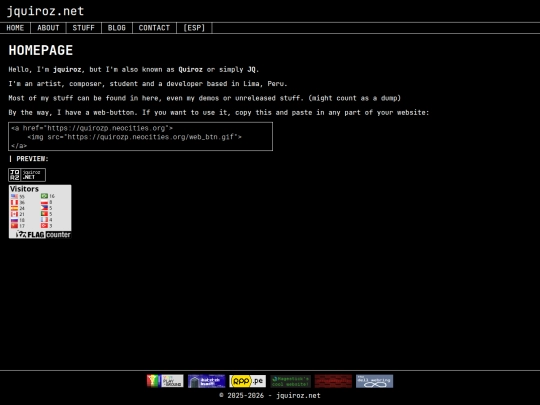Open the red brick footer badge
Viewport: 540px width, 405px height.
pos(333,381)
